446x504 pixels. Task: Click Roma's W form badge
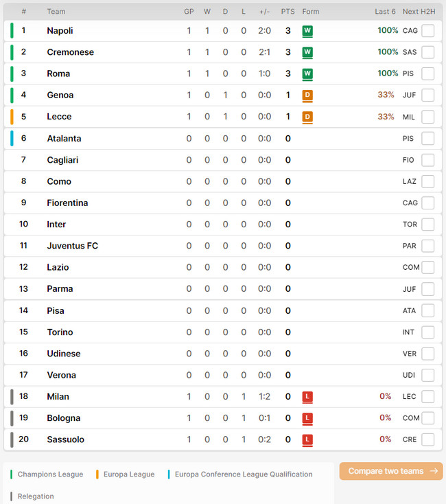pyautogui.click(x=307, y=73)
